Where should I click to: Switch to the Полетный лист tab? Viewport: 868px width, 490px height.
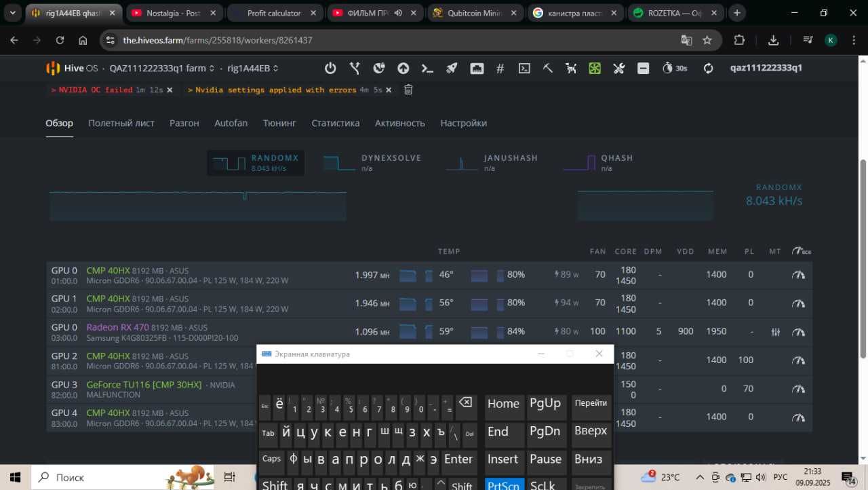tap(121, 123)
